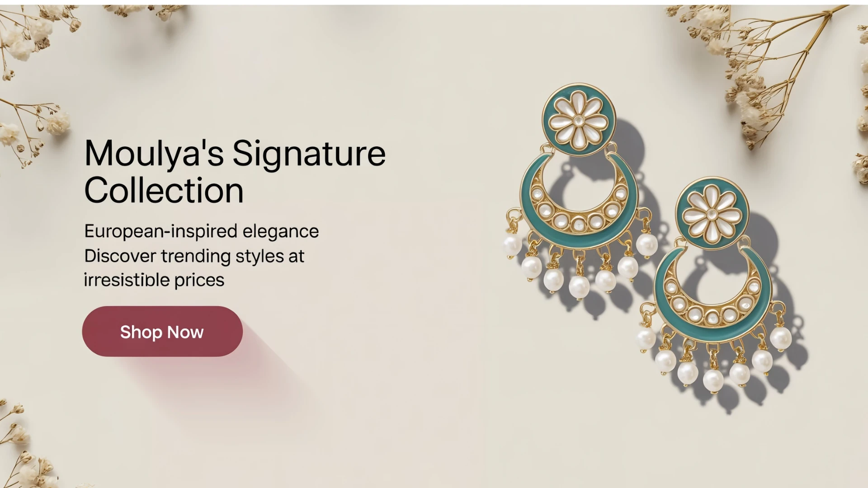
Task: Click the lowest center pearl on right earring
Action: [713, 380]
